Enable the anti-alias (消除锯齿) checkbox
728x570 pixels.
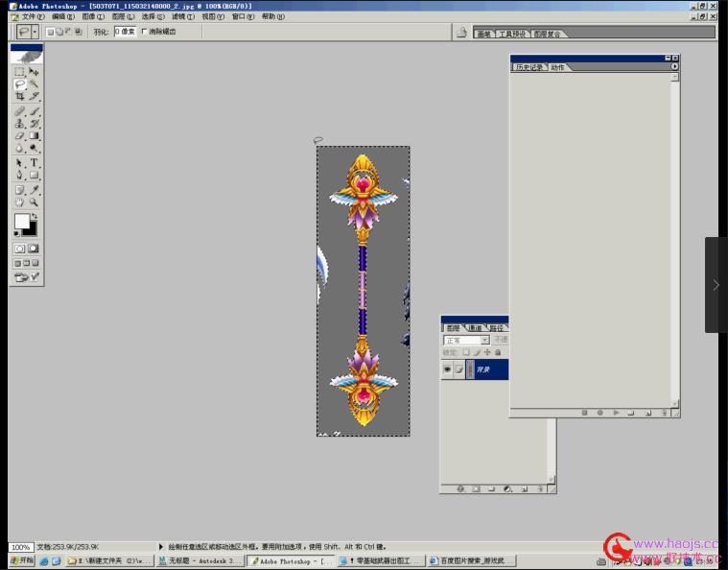[144, 31]
